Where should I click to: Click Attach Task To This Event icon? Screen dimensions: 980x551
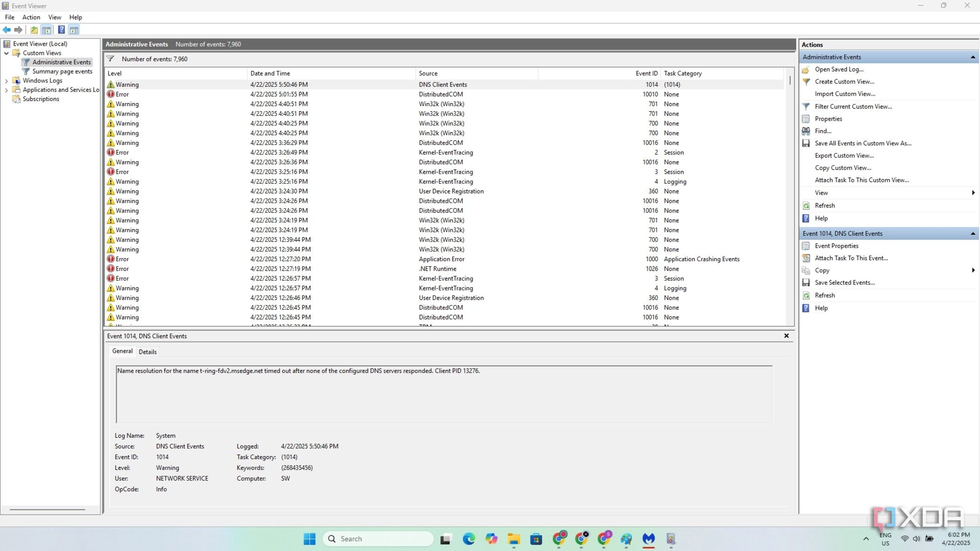click(806, 258)
